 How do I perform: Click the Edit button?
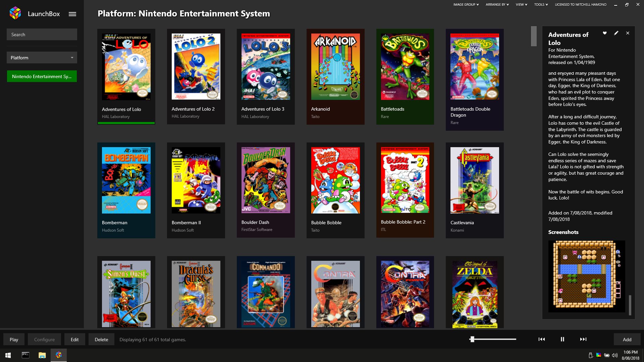(x=74, y=340)
